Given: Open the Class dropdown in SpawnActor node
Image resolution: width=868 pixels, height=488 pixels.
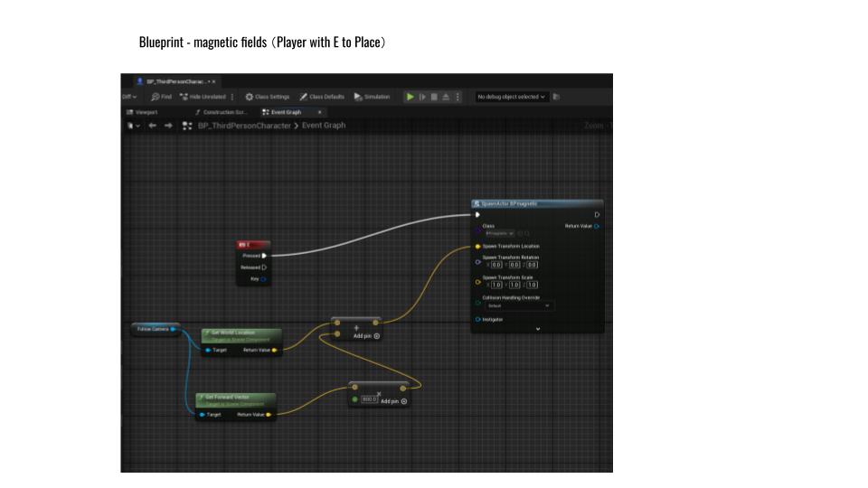Looking at the screenshot, I should [498, 233].
